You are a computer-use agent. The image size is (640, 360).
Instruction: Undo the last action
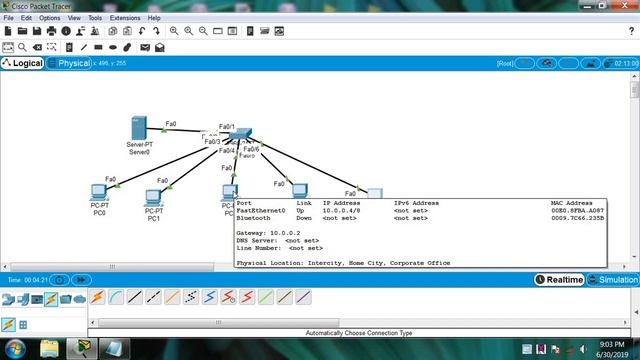point(142,31)
